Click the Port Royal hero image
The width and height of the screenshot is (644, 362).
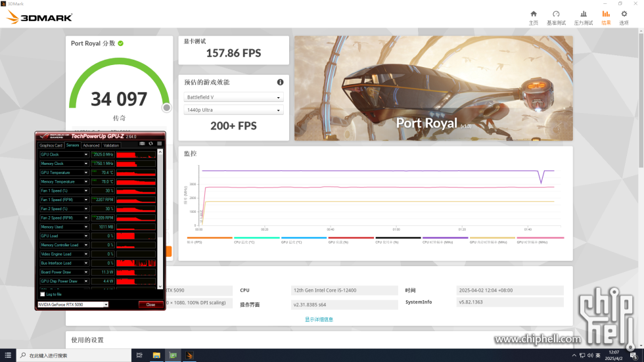click(433, 88)
